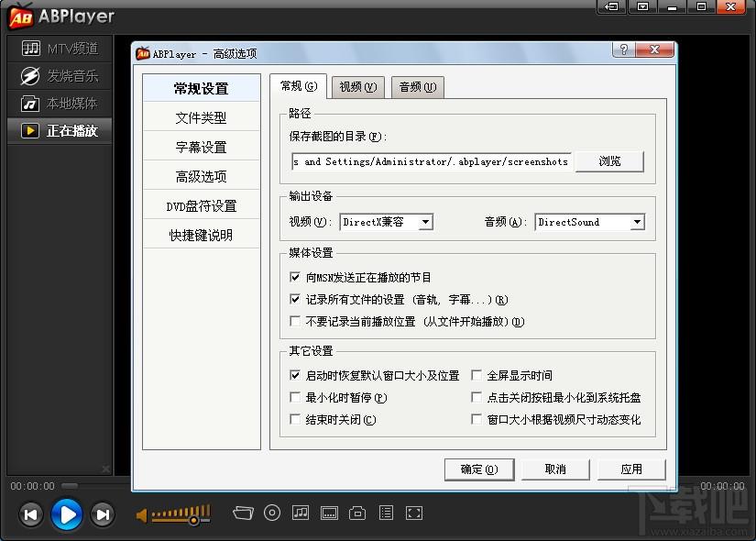Toggle 记录所有文件的设置 checkbox
This screenshot has height=541, width=756.
pos(295,299)
